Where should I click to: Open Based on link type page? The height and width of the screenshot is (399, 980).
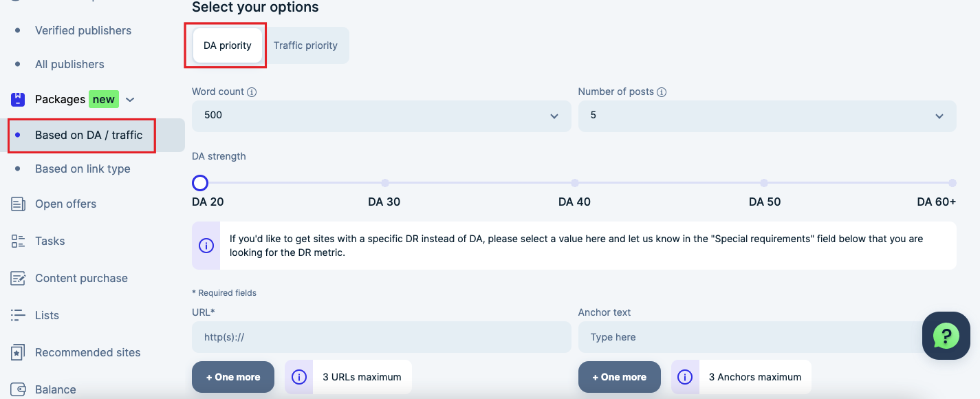pos(83,169)
